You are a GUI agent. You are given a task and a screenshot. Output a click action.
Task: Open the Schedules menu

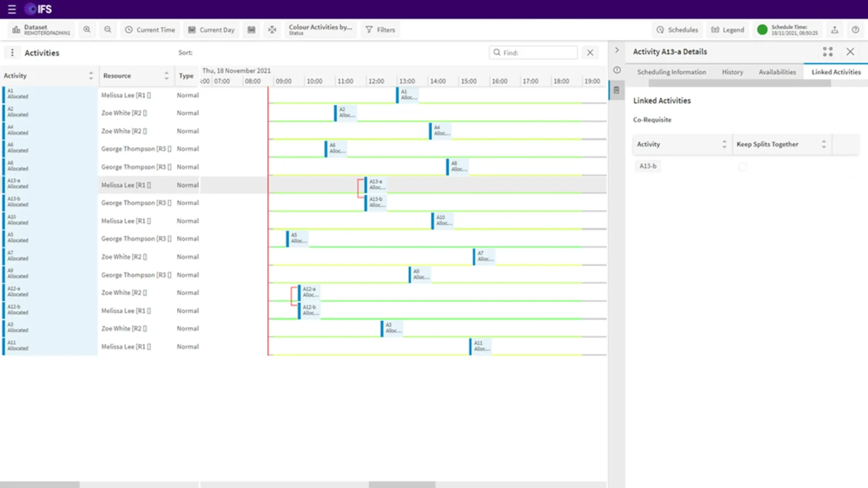click(x=677, y=30)
